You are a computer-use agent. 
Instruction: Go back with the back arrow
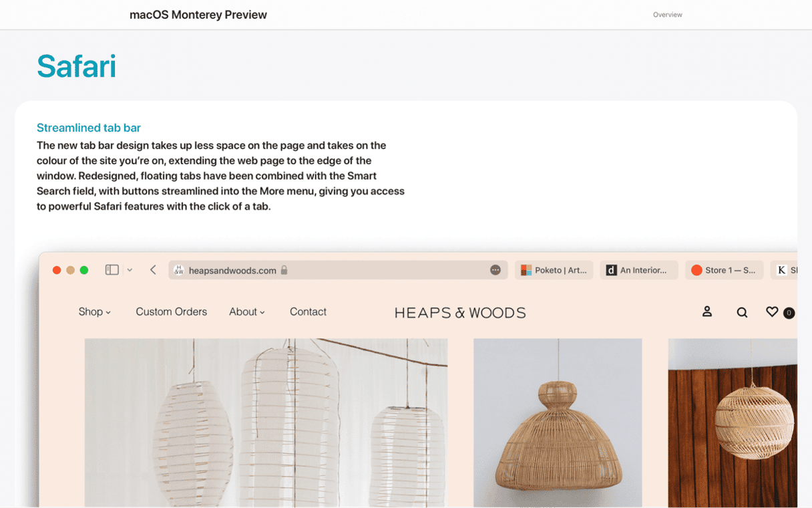coord(153,270)
